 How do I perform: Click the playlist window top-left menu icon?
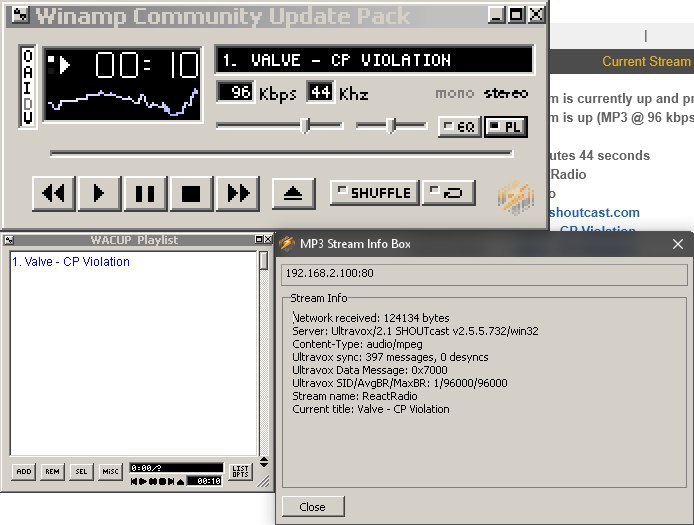(x=9, y=240)
